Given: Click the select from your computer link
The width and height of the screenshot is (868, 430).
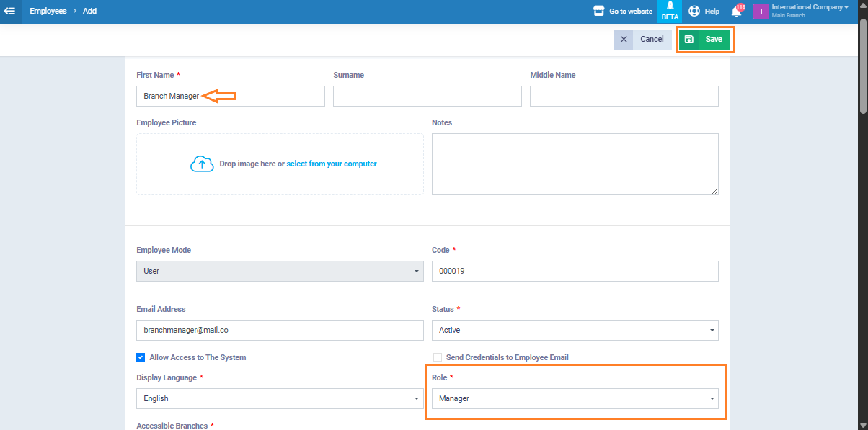Looking at the screenshot, I should coord(332,164).
